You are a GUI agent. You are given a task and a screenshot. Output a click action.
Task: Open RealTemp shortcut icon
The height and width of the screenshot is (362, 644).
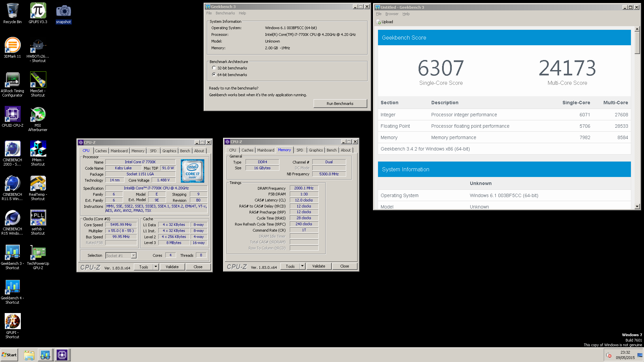pos(38,188)
